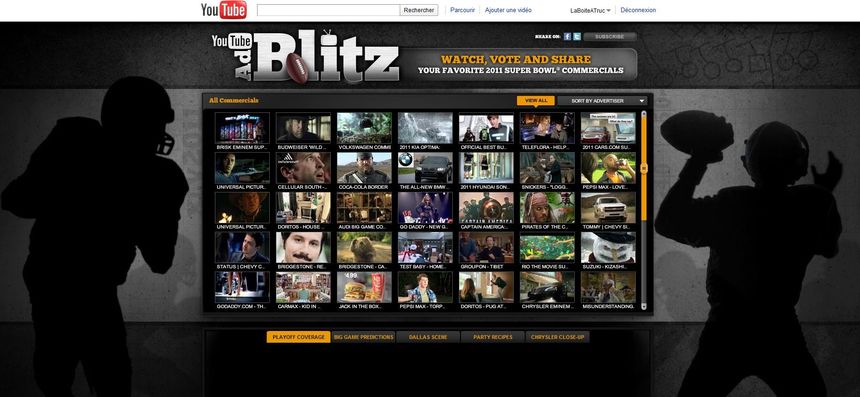Image resolution: width=860 pixels, height=397 pixels.
Task: Click into the YouTube search field
Action: [x=328, y=10]
